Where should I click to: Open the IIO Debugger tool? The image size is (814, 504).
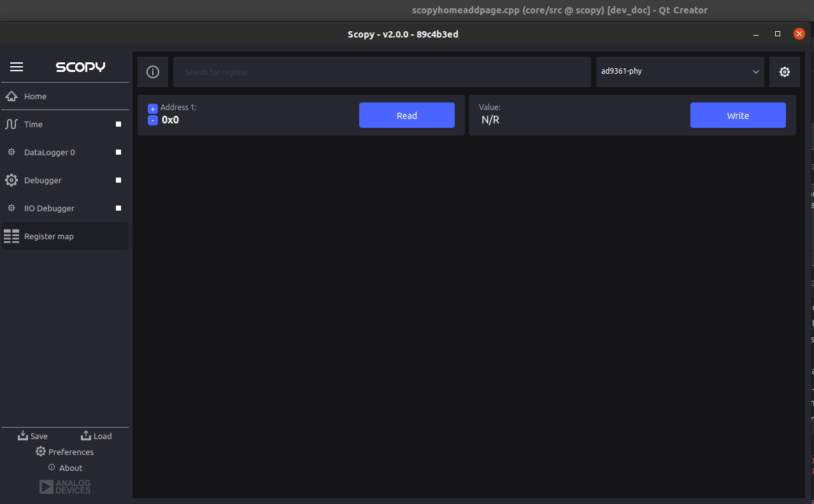[x=64, y=208]
